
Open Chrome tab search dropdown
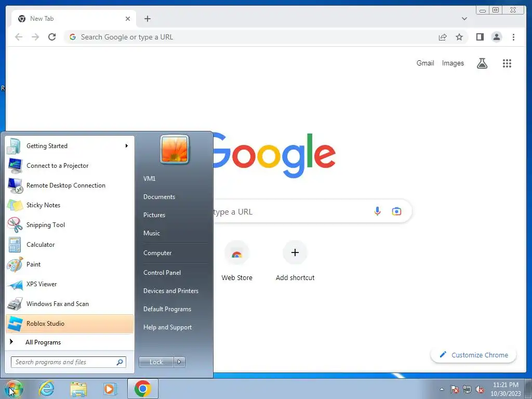[x=464, y=19]
